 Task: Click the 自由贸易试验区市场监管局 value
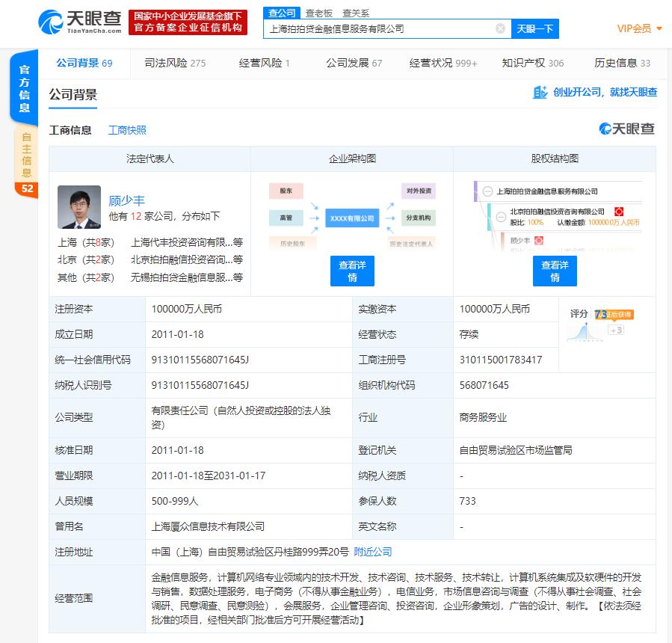click(516, 450)
